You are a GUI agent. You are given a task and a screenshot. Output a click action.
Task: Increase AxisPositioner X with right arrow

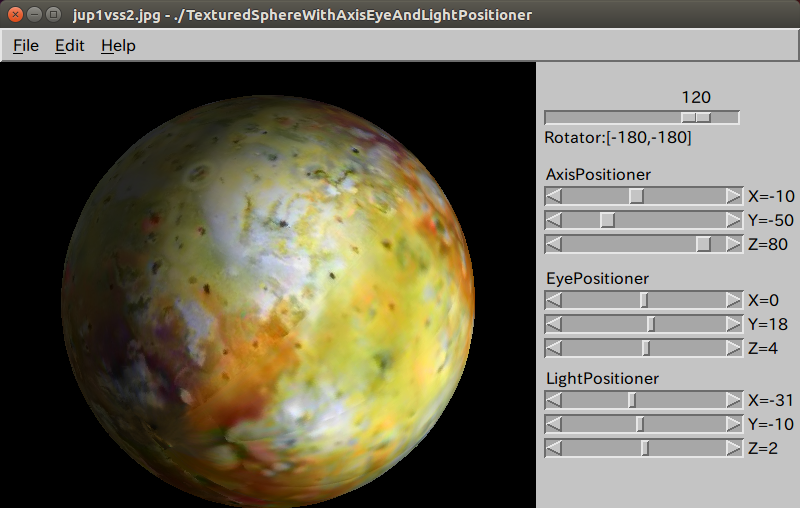pos(733,196)
